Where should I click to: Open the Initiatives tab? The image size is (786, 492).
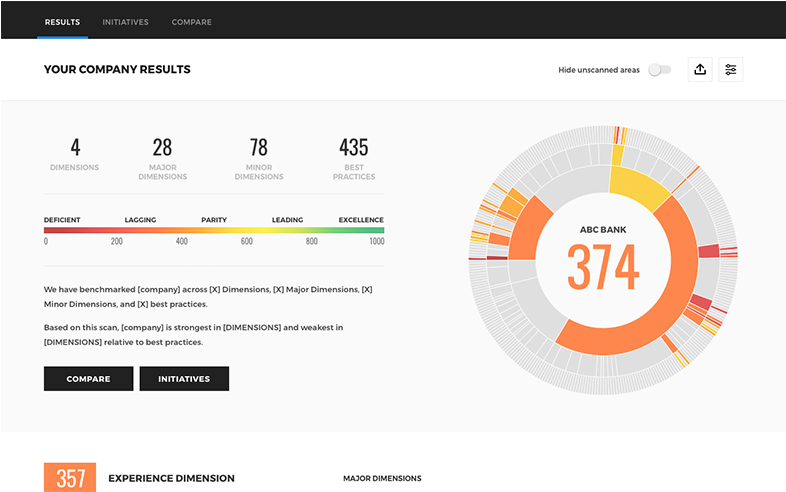tap(126, 21)
